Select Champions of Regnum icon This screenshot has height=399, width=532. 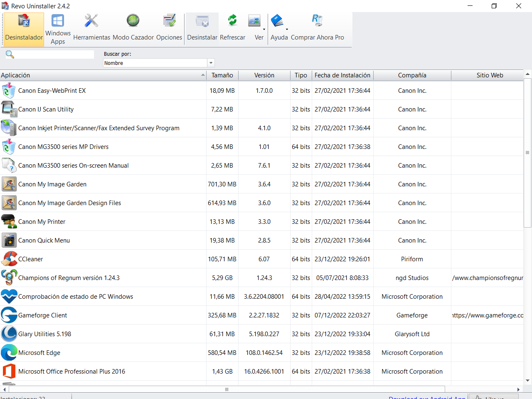[x=9, y=278]
